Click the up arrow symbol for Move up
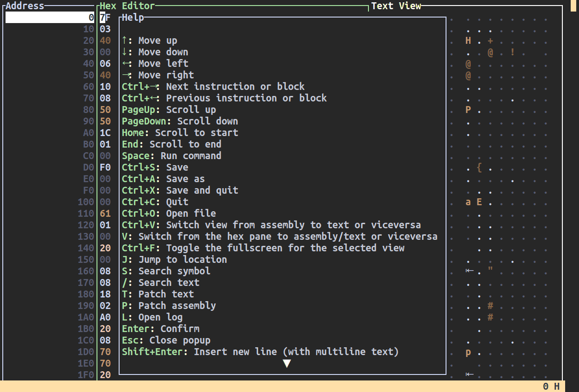Screen dimensions: 579x392 click(x=125, y=41)
